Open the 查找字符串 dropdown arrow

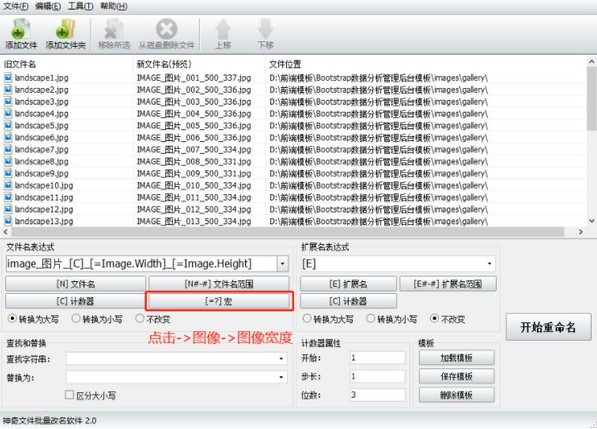[281, 359]
